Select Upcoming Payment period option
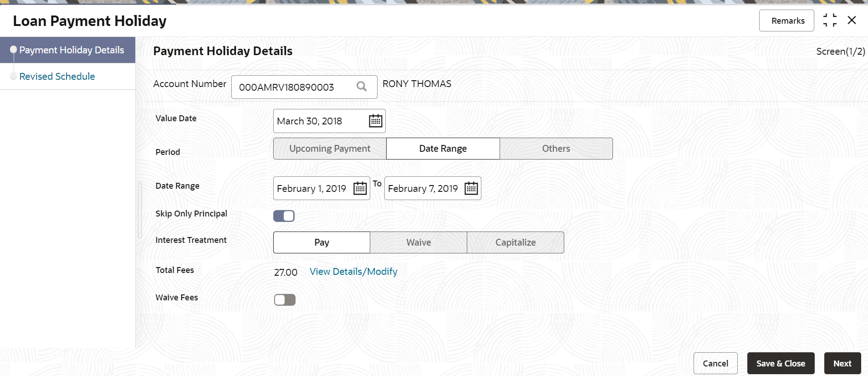The width and height of the screenshot is (868, 376). point(330,149)
